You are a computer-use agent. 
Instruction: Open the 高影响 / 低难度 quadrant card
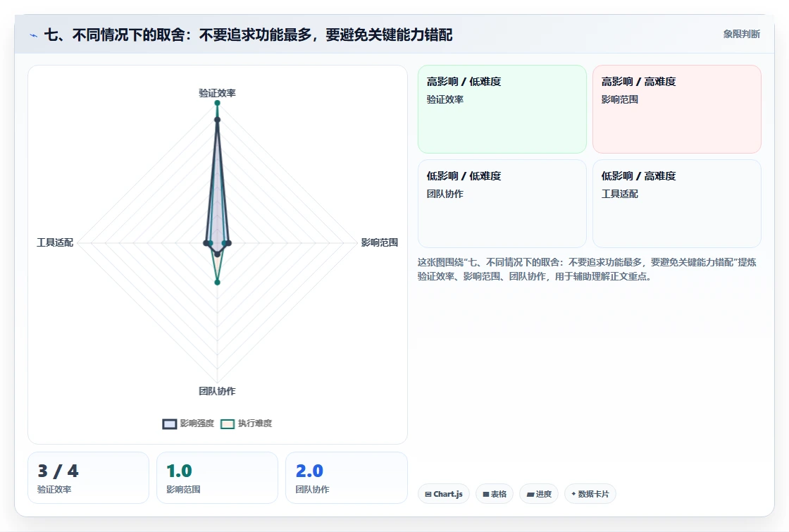click(x=502, y=109)
